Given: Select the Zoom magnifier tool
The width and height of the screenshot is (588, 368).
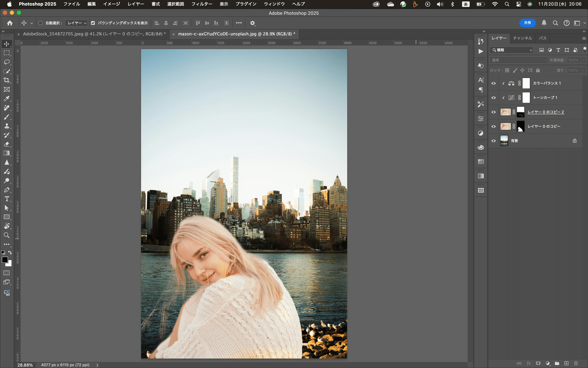Looking at the screenshot, I should [7, 235].
